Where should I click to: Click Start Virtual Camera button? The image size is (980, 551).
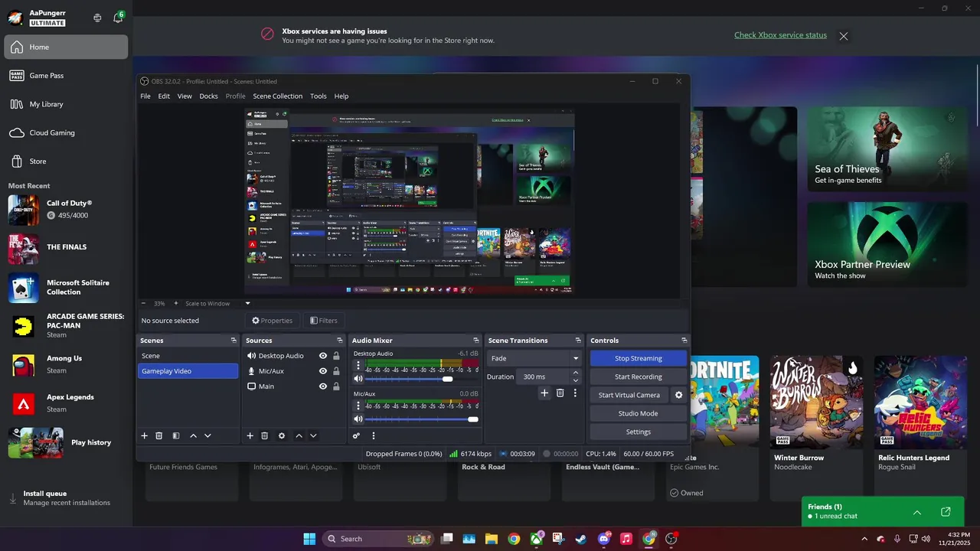[x=629, y=395]
